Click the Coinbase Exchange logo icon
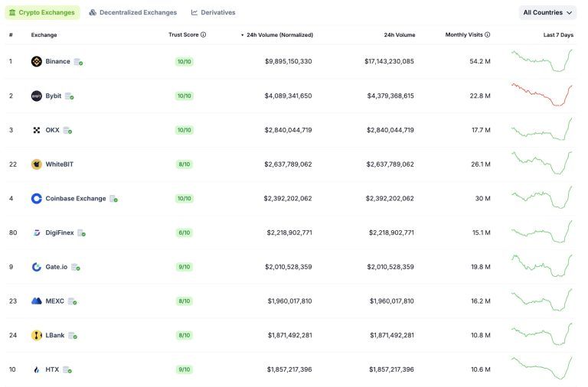 tap(36, 199)
